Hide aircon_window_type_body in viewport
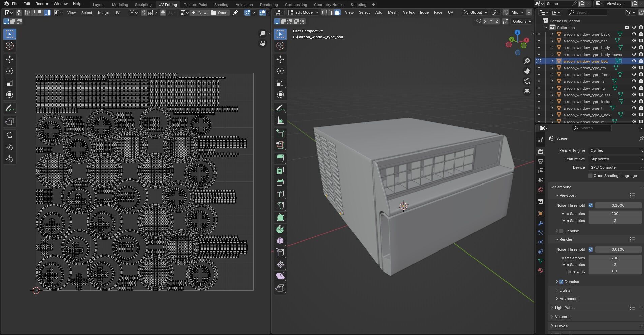644x335 pixels. pyautogui.click(x=634, y=47)
